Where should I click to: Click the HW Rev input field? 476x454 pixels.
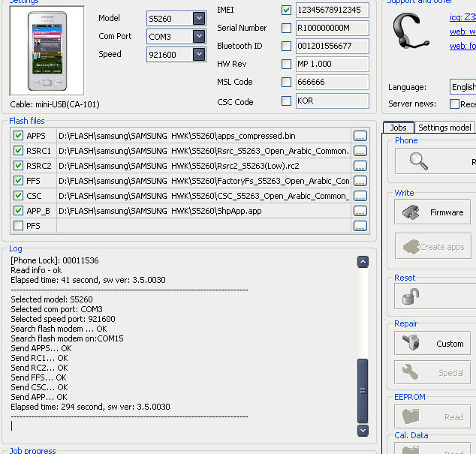[332, 64]
